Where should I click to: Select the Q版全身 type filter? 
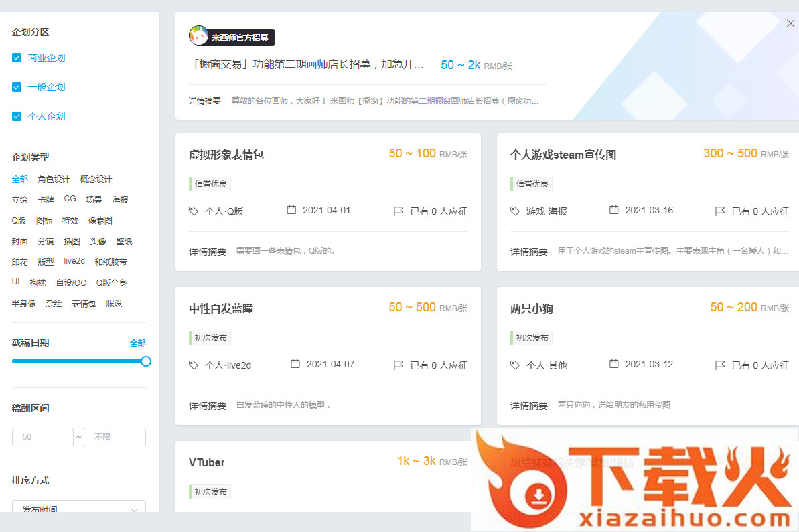pos(111,283)
